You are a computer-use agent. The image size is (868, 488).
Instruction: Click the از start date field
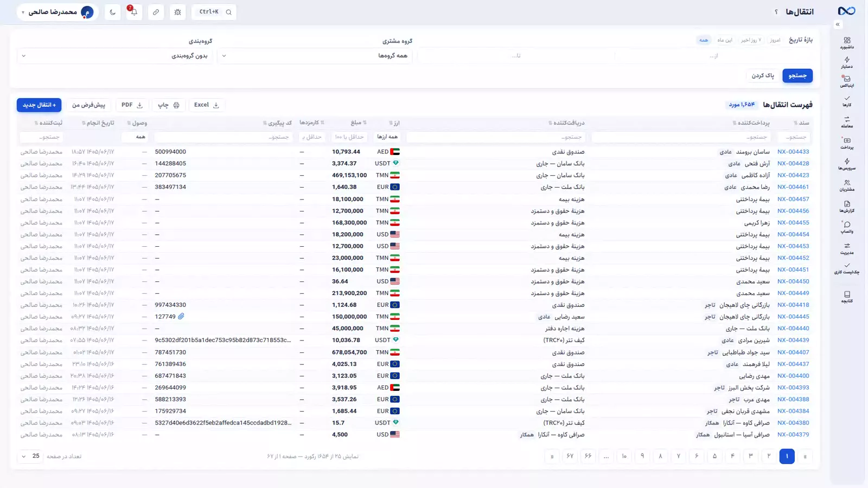(x=714, y=55)
